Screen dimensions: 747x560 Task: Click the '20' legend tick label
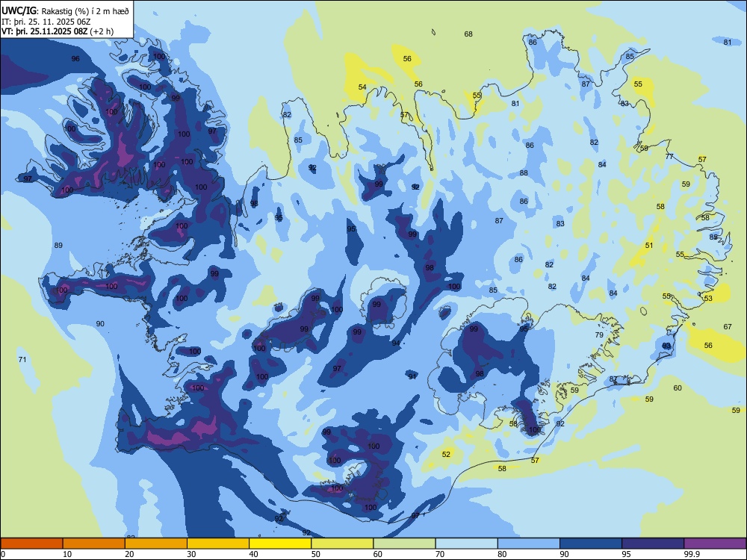click(x=129, y=554)
